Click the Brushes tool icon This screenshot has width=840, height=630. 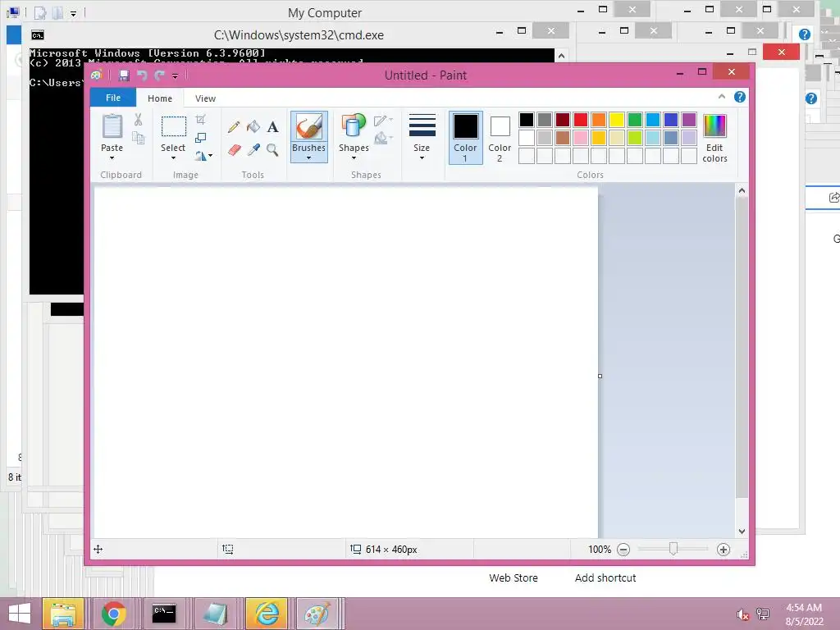(x=309, y=127)
